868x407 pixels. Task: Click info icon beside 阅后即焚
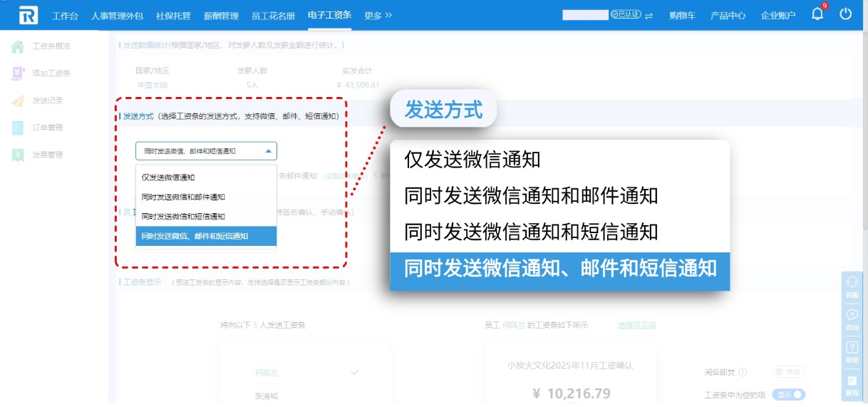click(743, 372)
